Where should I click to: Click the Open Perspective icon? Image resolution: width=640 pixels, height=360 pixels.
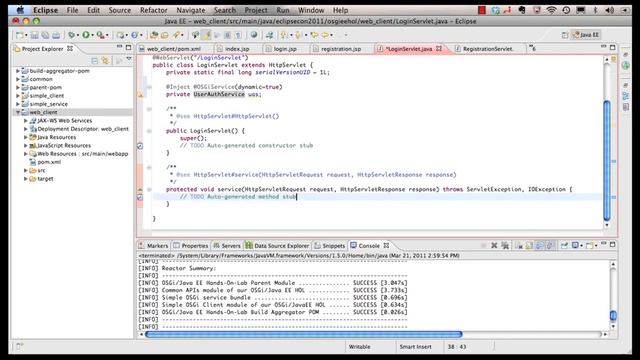[564, 35]
